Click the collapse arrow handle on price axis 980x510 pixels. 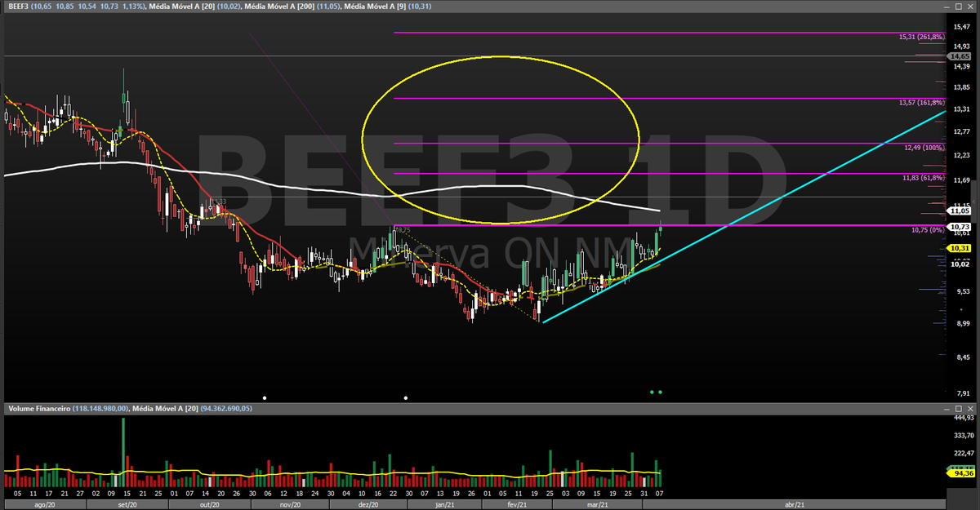coord(973,202)
